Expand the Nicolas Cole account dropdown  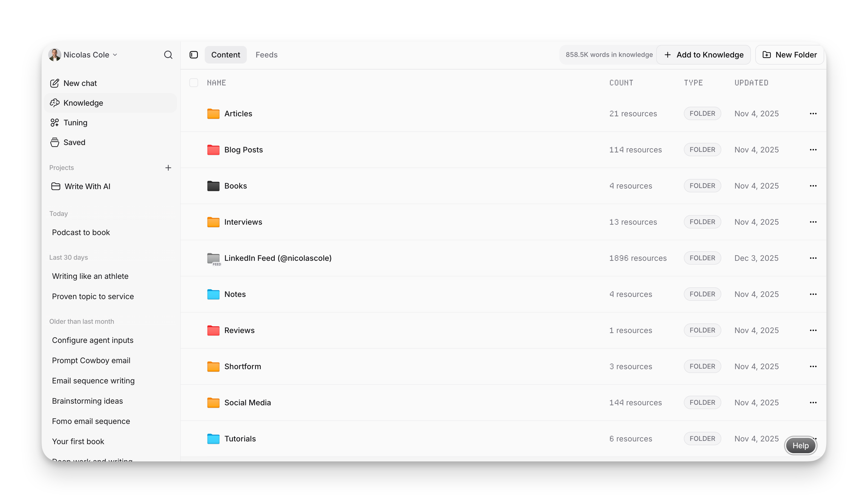[83, 55]
